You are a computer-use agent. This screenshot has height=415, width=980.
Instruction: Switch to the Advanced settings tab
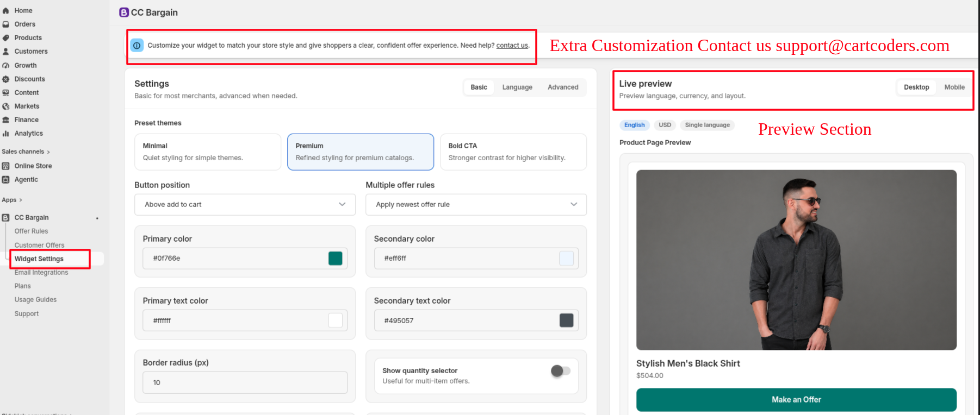(563, 87)
